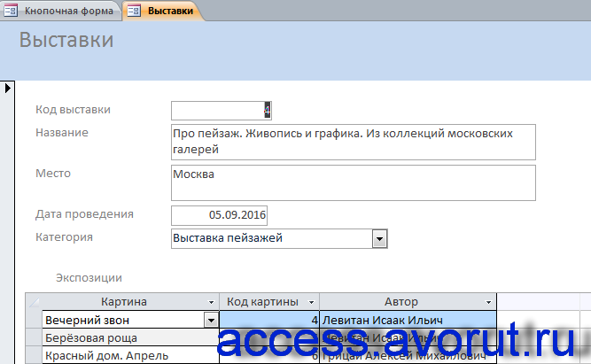
Task: Expand the Вечерний звон cell dropdown
Action: click(x=211, y=321)
